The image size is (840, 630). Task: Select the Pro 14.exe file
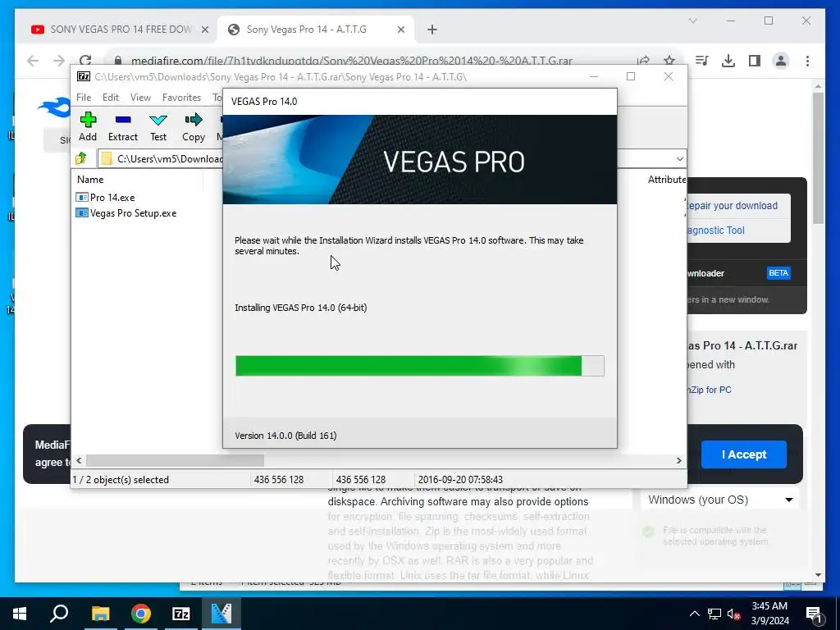pos(106,198)
